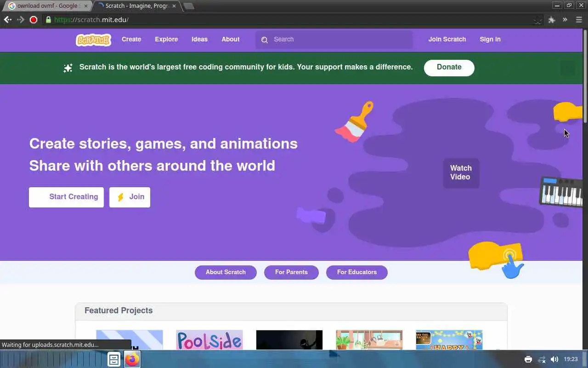This screenshot has width=588, height=368.
Task: Open the Create menu item
Action: 131,40
